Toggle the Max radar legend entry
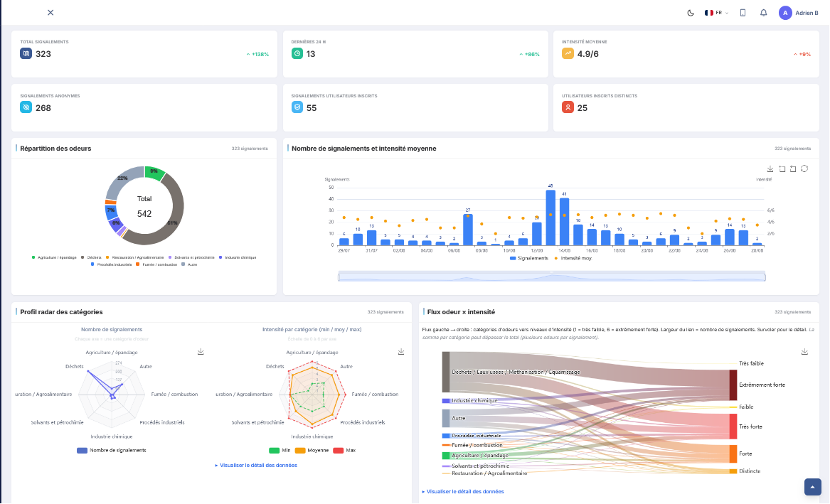The width and height of the screenshot is (830, 504). tap(344, 450)
